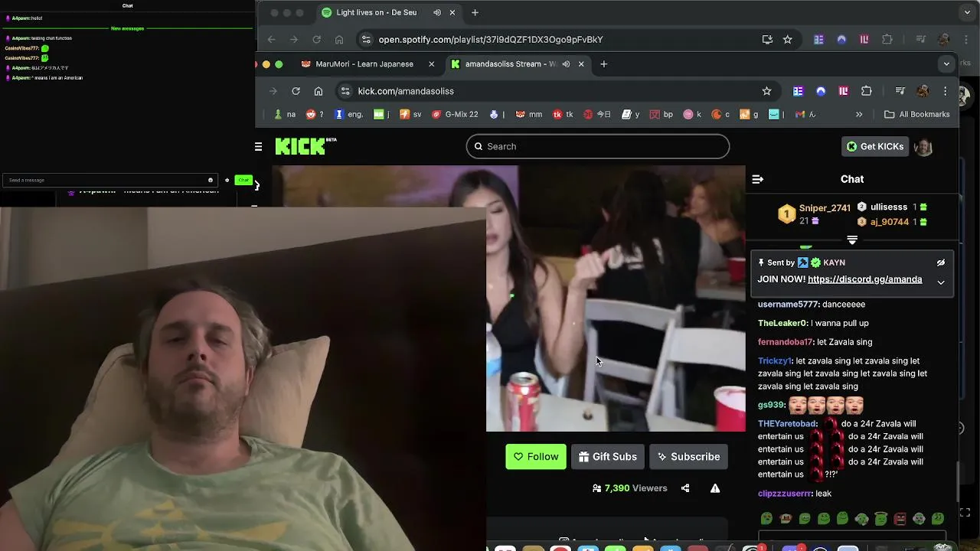The height and width of the screenshot is (551, 980).
Task: Open the 'eng.' bookmark
Action: [x=349, y=115]
